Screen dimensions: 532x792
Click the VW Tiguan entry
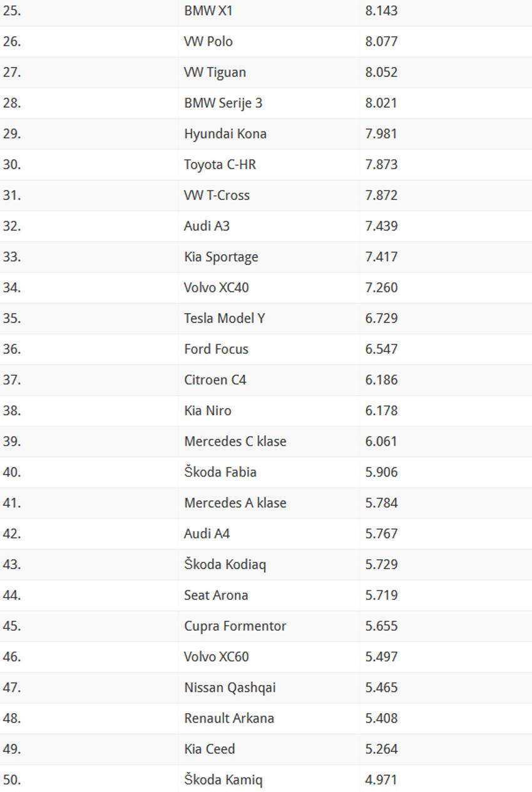[x=215, y=72]
